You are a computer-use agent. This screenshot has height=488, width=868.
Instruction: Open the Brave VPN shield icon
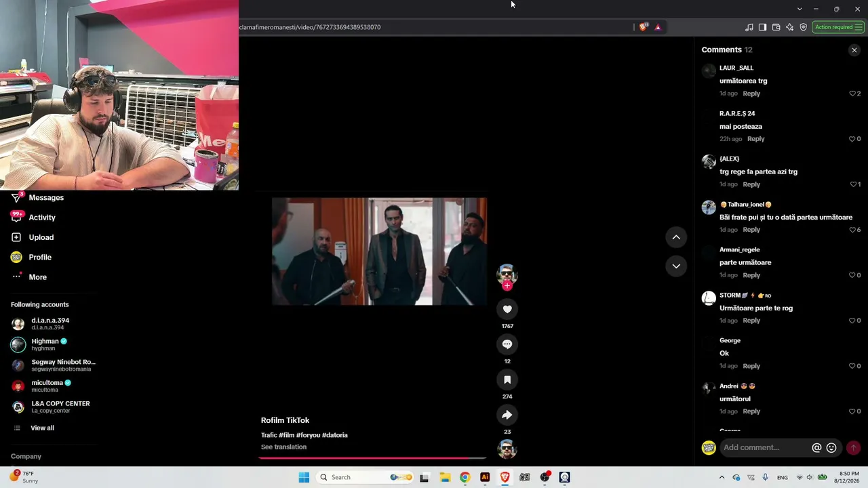803,27
